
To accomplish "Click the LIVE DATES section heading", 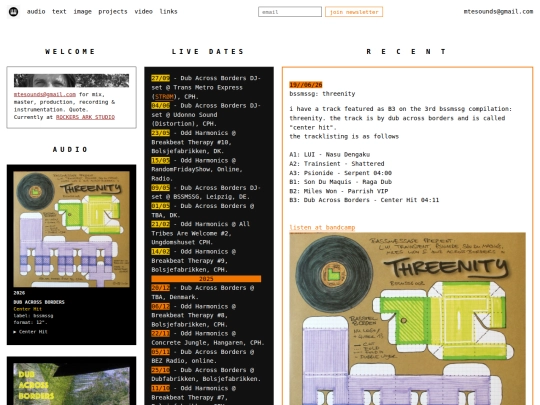I will [x=208, y=52].
